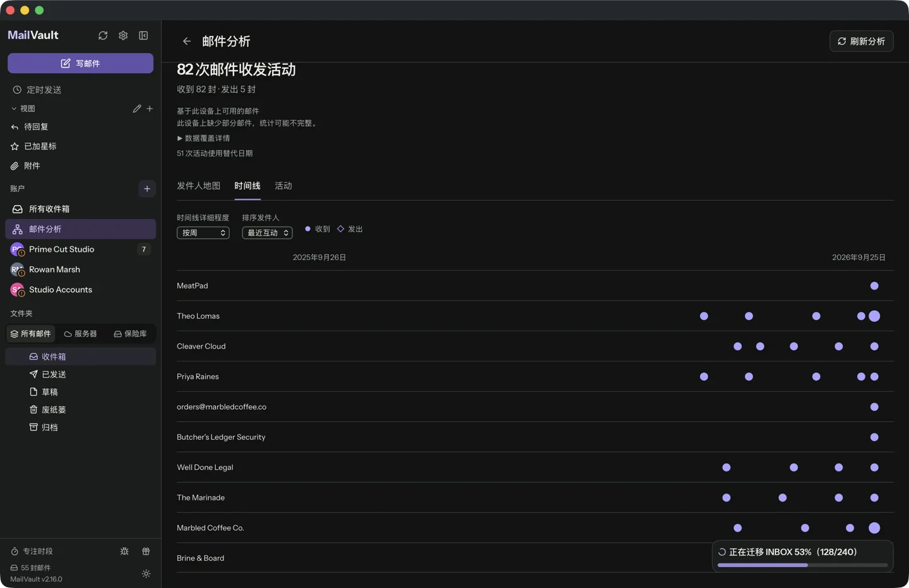This screenshot has width=909, height=588.
Task: Open the Rowan Marsh account
Action: pyautogui.click(x=81, y=269)
